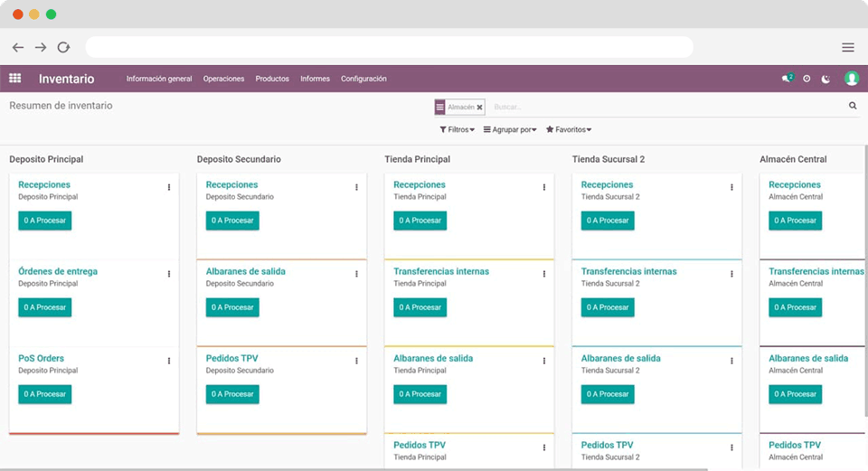Open the user avatar menu
This screenshot has height=471, width=868.
851,79
